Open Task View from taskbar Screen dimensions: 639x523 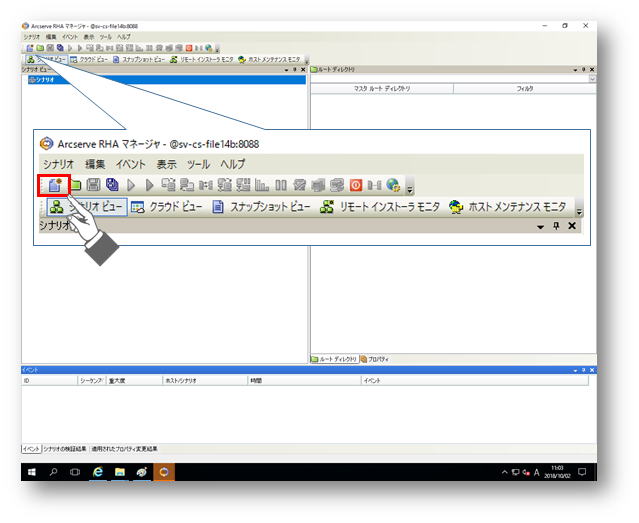click(75, 472)
